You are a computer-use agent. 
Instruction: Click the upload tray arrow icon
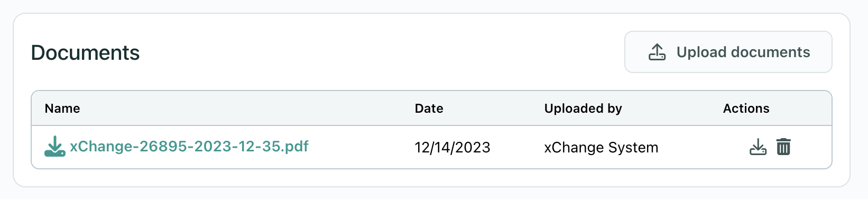(657, 52)
